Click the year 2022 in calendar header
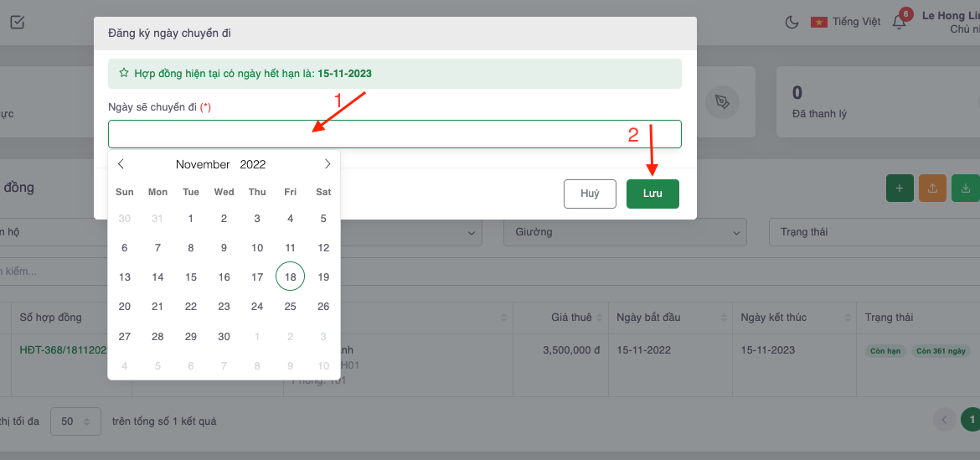 pos(252,164)
